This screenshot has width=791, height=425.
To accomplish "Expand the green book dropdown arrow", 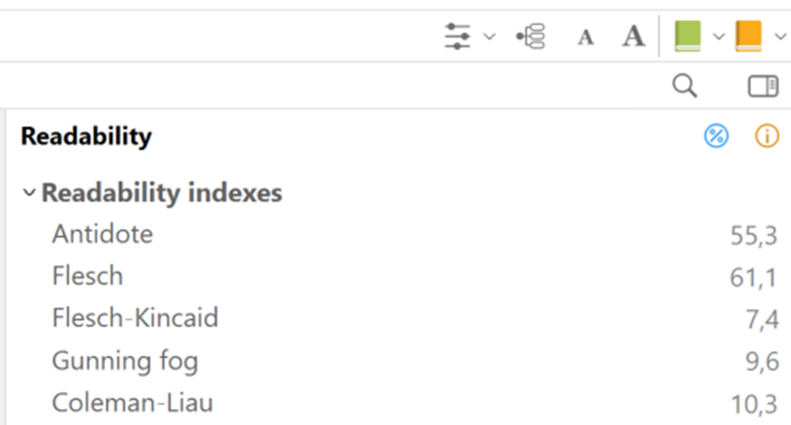I will pyautogui.click(x=719, y=37).
